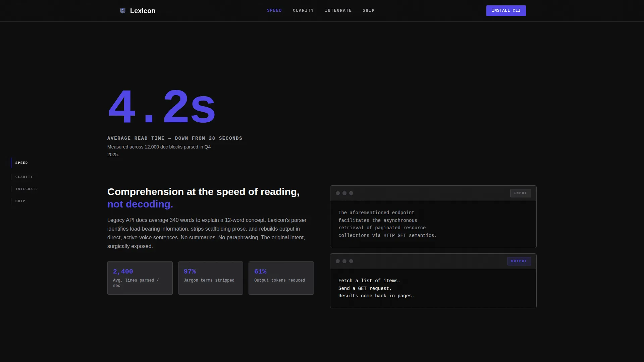The width and height of the screenshot is (644, 362).
Task: Click the 61% output tokens reduced card
Action: pos(281,278)
